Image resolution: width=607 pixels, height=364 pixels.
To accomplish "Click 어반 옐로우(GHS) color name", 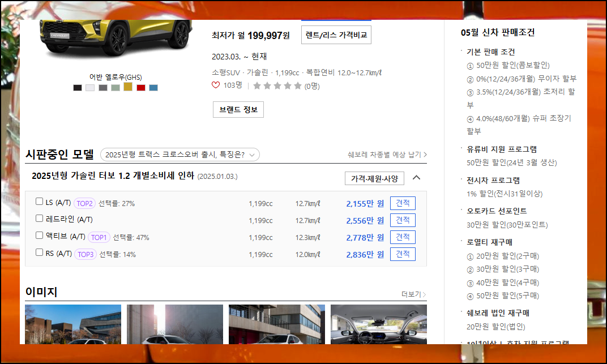I will pyautogui.click(x=116, y=77).
